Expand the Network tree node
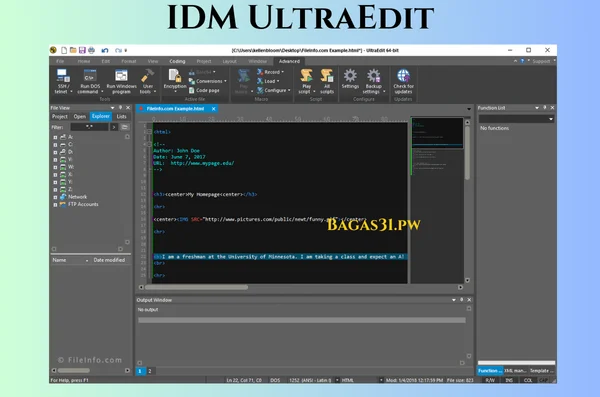The height and width of the screenshot is (397, 600). tap(55, 197)
